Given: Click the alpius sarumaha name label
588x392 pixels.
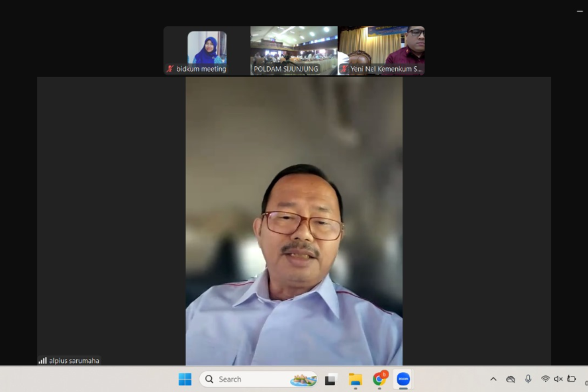Looking at the screenshot, I should coord(74,361).
